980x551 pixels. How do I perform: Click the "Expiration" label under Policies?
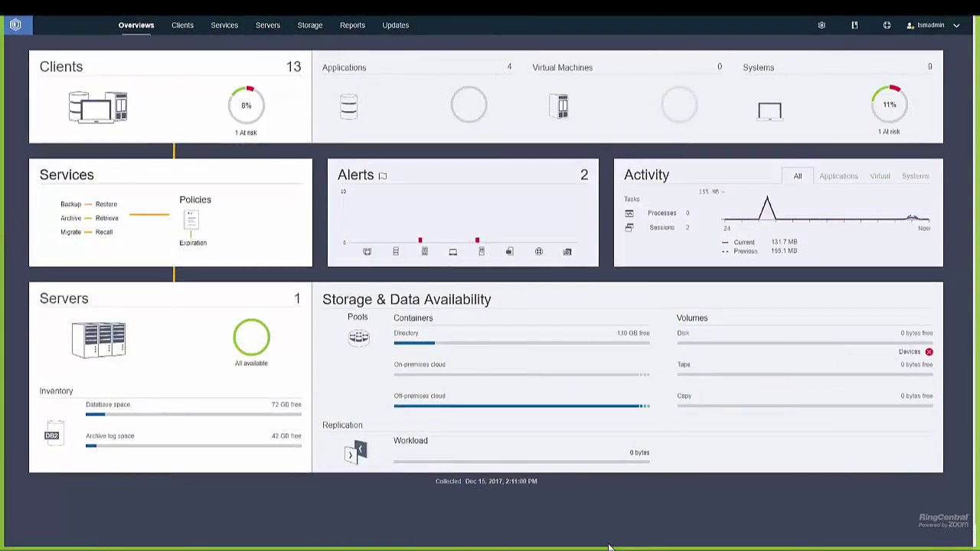point(193,243)
